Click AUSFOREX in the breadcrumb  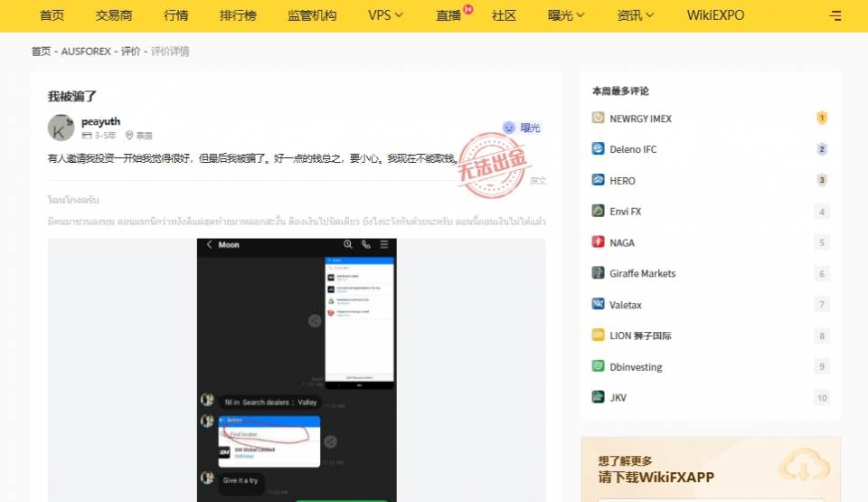pos(86,52)
